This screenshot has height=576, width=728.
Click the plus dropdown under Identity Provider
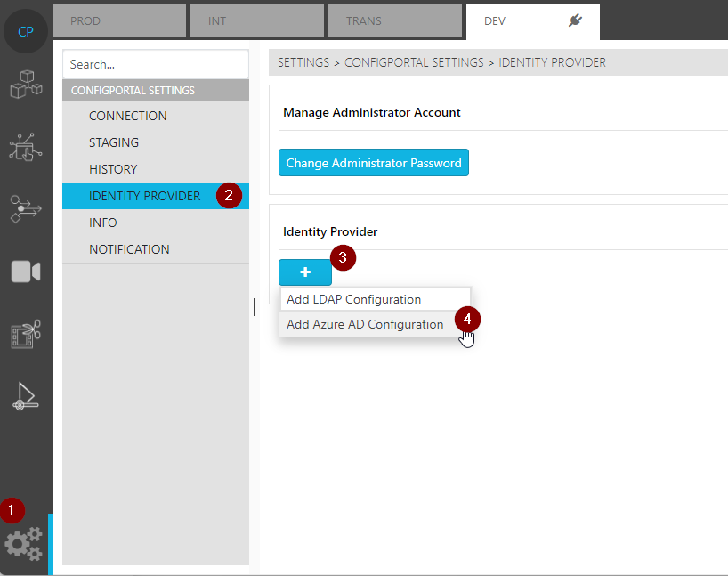(x=305, y=272)
